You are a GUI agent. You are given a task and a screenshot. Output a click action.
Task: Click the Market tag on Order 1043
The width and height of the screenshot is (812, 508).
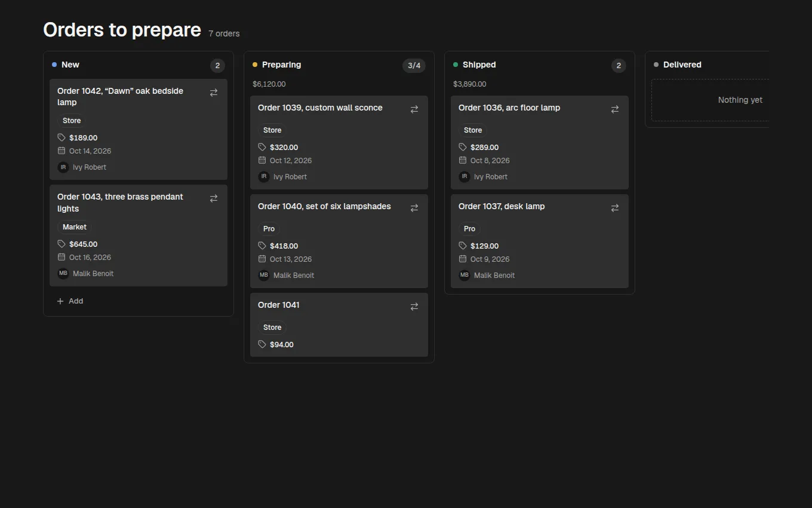point(75,227)
